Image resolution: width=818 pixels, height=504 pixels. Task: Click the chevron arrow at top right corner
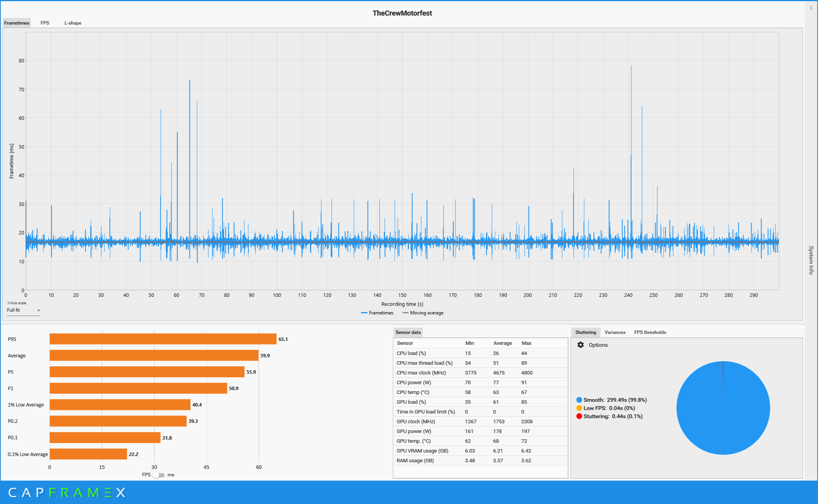(811, 8)
